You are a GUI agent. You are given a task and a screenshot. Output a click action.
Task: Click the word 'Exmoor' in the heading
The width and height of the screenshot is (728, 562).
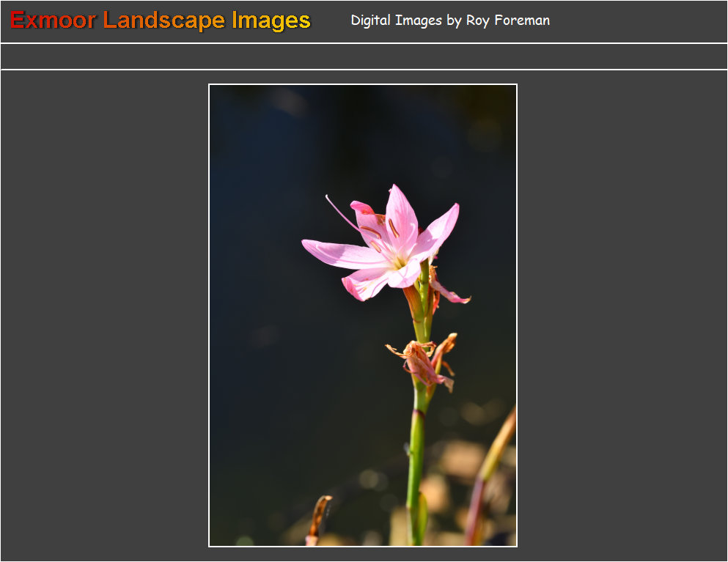click(53, 21)
